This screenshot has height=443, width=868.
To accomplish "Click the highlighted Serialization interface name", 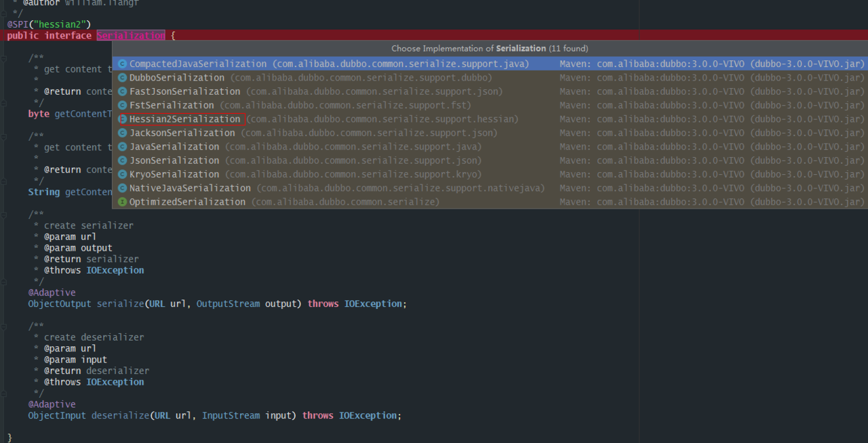I will 130,35.
